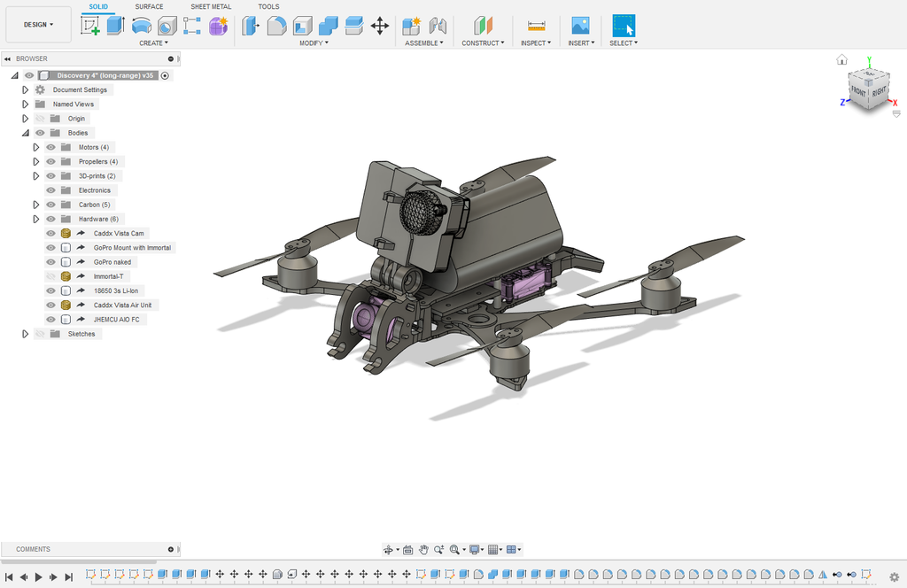This screenshot has width=907, height=588.
Task: Hide the Motors (4) folder
Action: click(50, 147)
